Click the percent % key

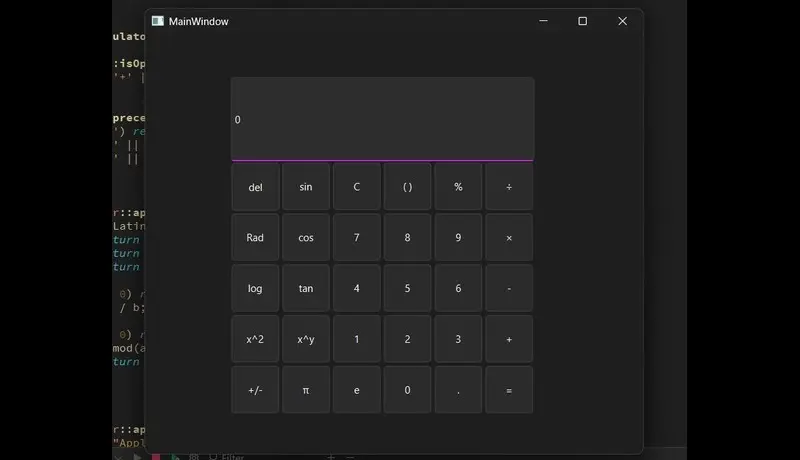click(x=458, y=187)
